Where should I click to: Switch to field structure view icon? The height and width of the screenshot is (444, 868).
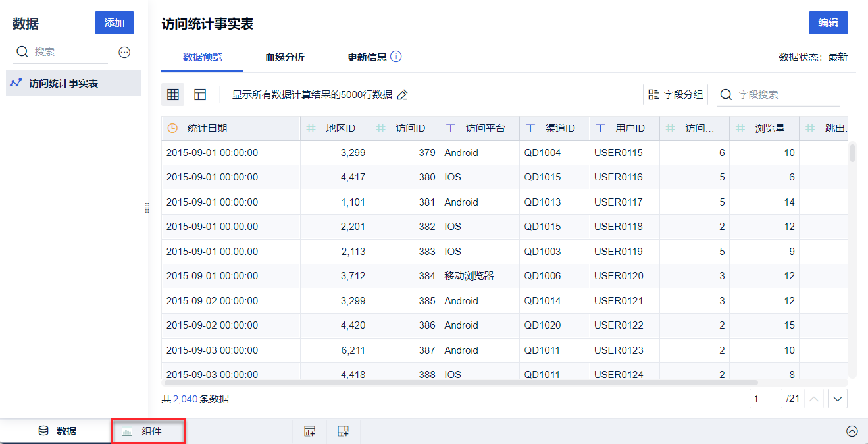200,95
